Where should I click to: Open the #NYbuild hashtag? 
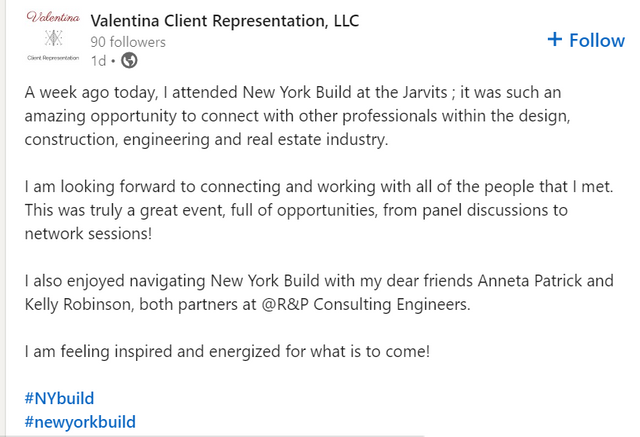[59, 398]
